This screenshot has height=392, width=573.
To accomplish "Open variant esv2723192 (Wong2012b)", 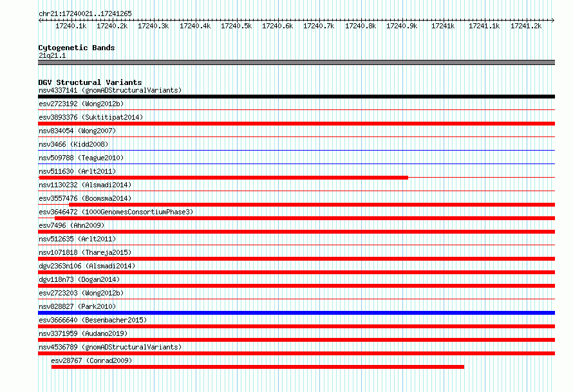I will click(x=81, y=104).
